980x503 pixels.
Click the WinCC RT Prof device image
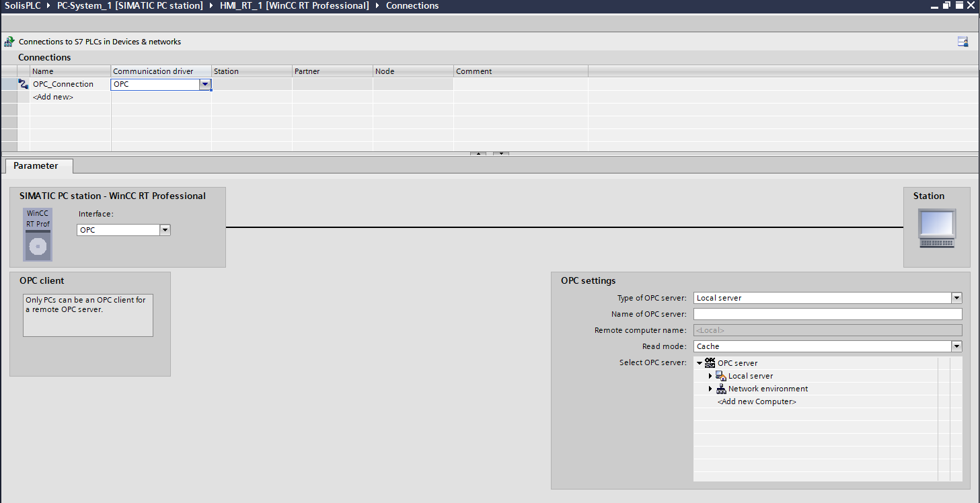[38, 234]
